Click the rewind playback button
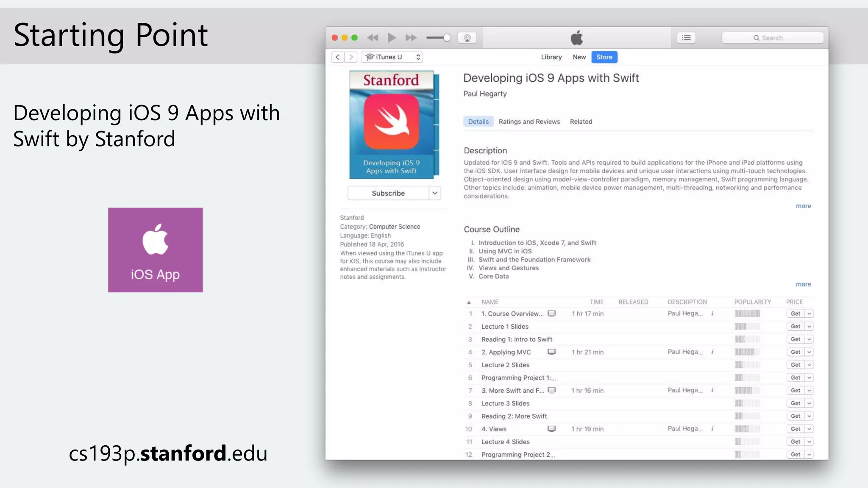Screen dimensions: 868x488 pos(373,38)
